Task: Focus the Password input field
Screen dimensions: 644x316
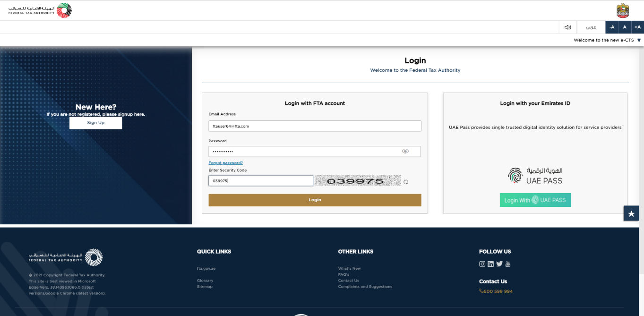Action: [x=315, y=151]
